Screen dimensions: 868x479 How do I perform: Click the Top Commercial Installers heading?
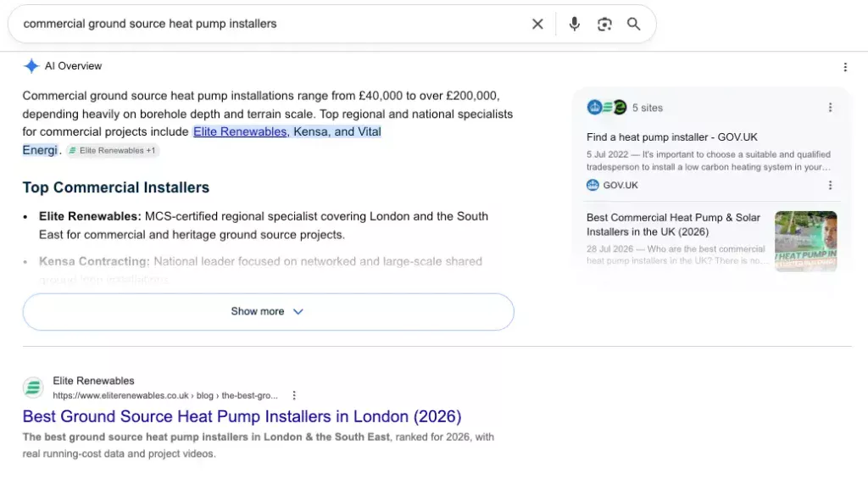pyautogui.click(x=115, y=187)
